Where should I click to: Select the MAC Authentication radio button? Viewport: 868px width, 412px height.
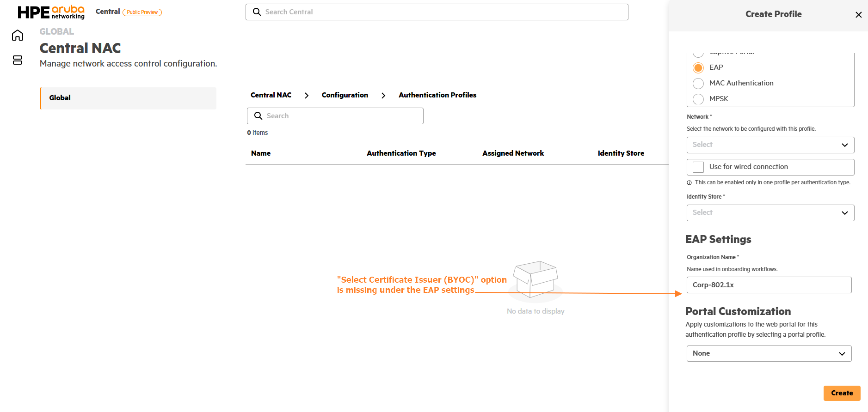(698, 84)
